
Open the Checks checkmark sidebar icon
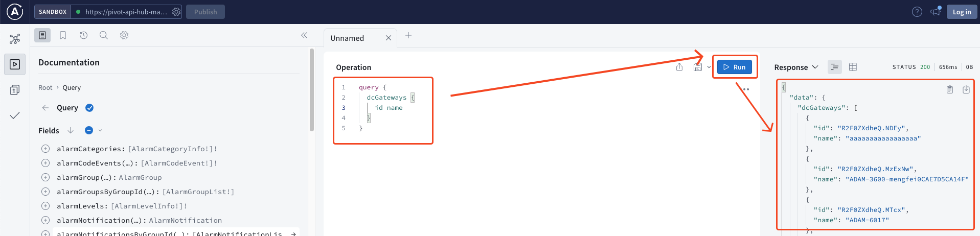point(15,115)
